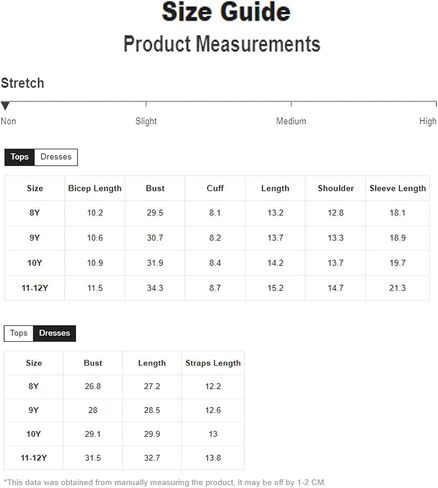The height and width of the screenshot is (488, 438).
Task: Click the Size Guide heading
Action: pos(226,12)
